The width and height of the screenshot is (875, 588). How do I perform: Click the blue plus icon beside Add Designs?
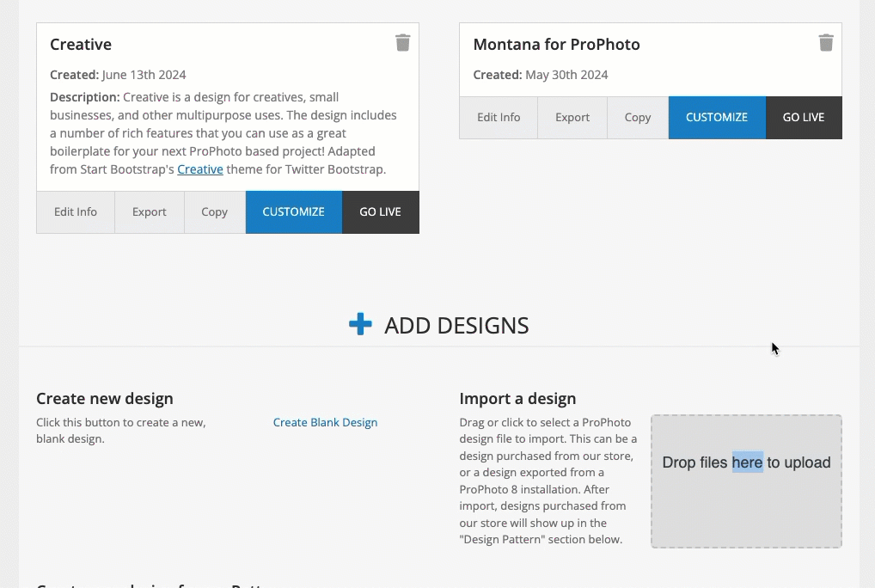(360, 324)
